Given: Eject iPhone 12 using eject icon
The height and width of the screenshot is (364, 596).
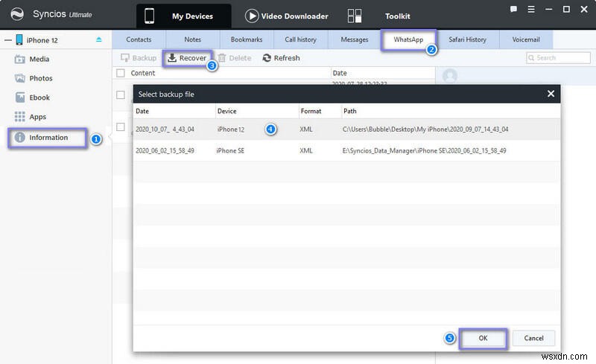Looking at the screenshot, I should (x=99, y=39).
